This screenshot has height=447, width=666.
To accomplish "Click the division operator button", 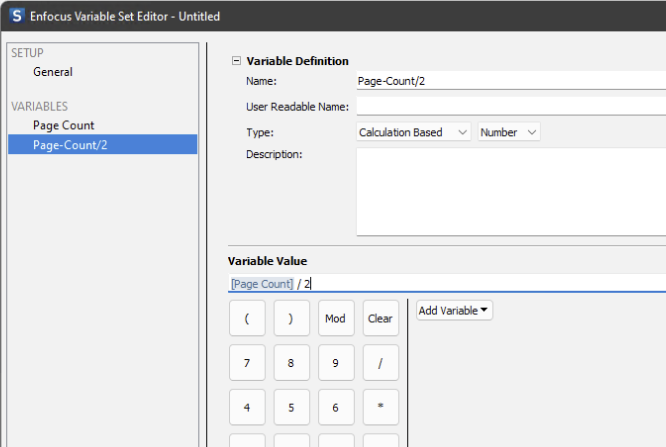I will [x=381, y=362].
